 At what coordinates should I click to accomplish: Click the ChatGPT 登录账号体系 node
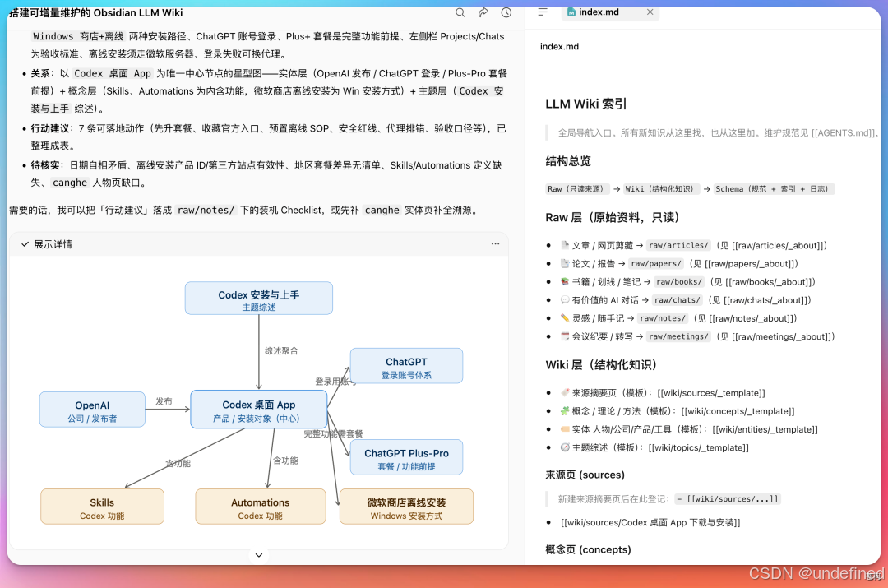(407, 366)
